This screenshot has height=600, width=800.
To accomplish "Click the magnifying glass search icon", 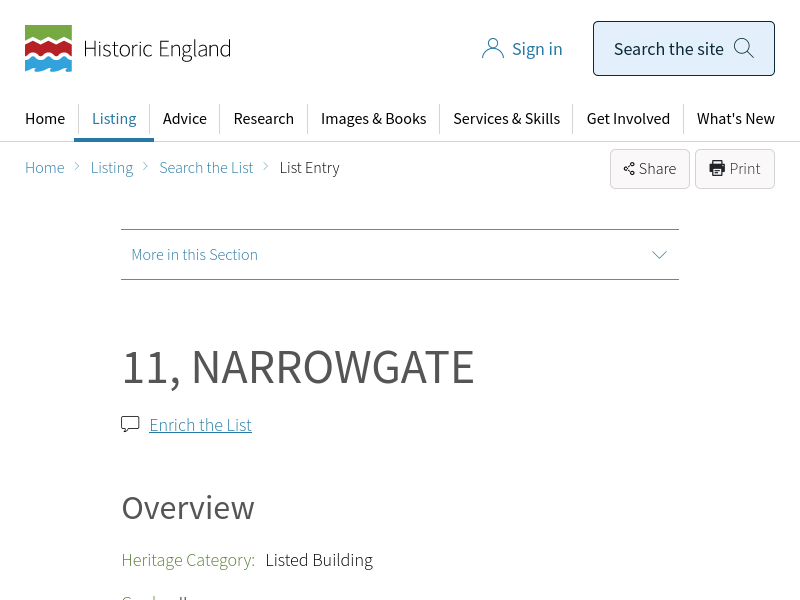I will [744, 48].
